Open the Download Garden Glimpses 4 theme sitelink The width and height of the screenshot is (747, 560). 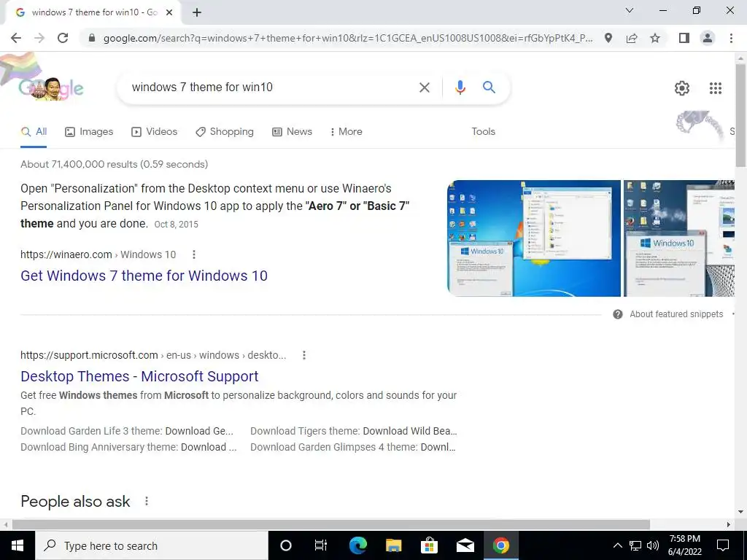point(353,447)
